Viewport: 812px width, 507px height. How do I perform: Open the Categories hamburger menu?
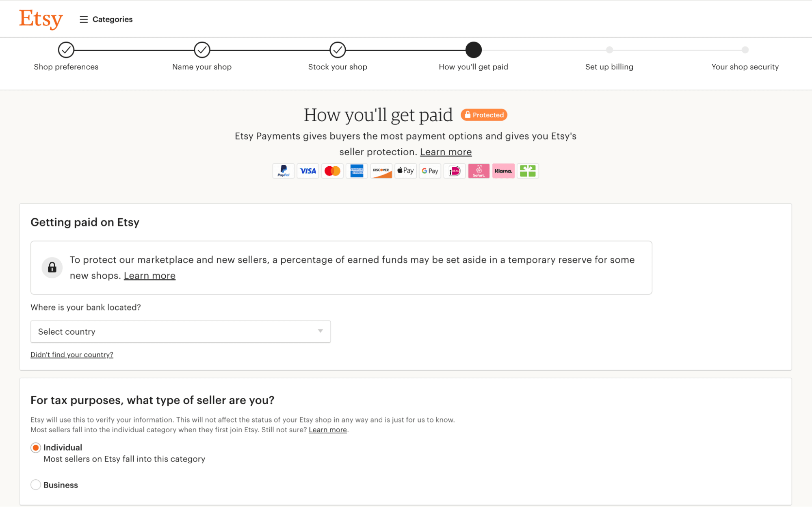[x=106, y=19]
